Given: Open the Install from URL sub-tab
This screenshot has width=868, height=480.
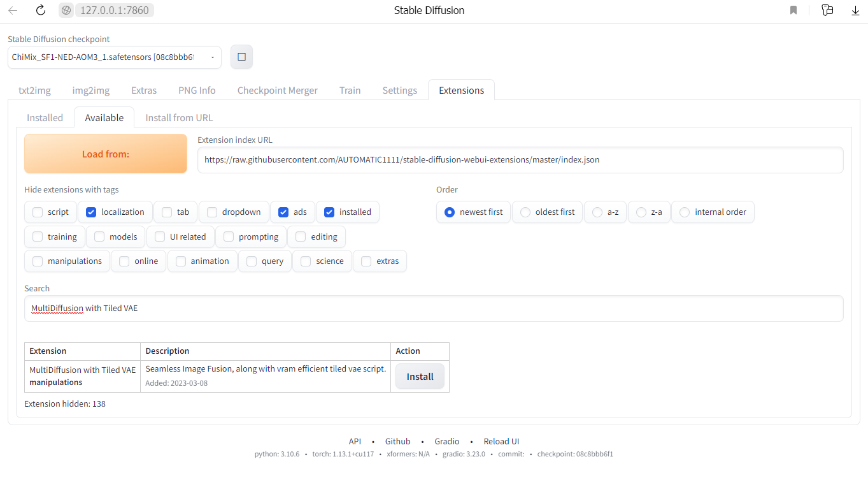Looking at the screenshot, I should [x=180, y=118].
